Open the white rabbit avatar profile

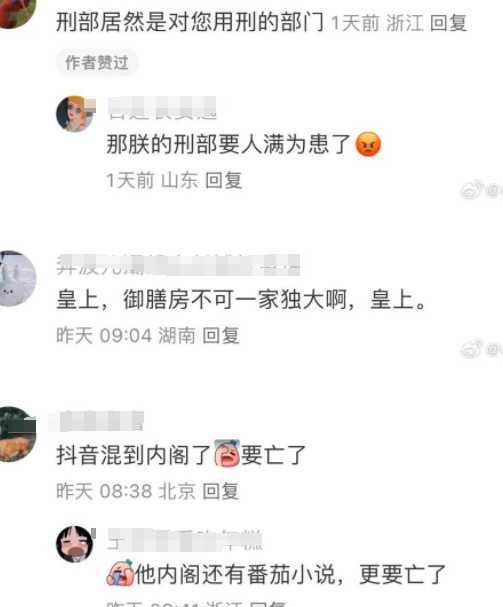(x=17, y=278)
